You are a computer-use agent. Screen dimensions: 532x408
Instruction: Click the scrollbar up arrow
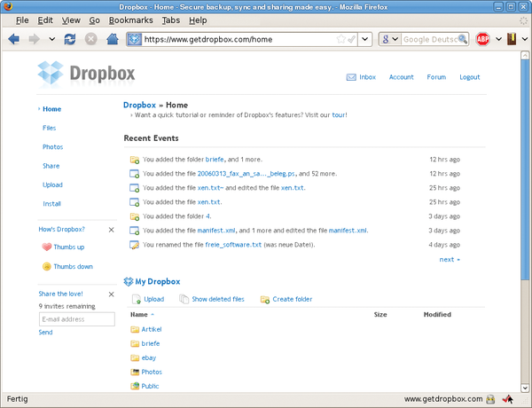pos(525,55)
